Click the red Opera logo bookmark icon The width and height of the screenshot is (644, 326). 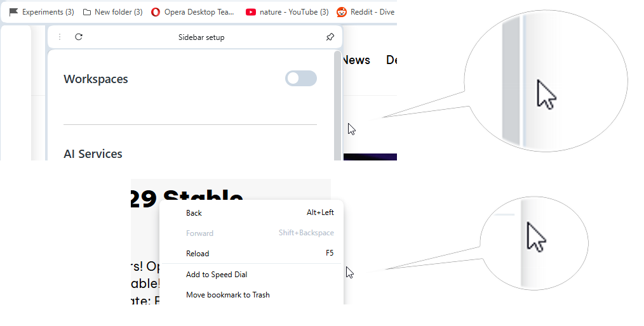[156, 12]
